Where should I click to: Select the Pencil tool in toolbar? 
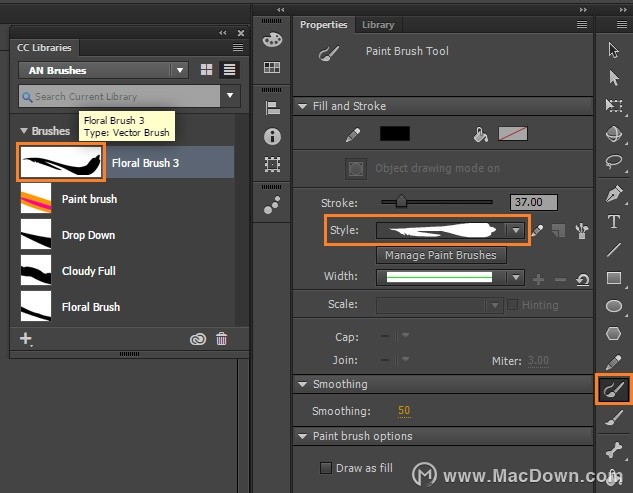614,362
